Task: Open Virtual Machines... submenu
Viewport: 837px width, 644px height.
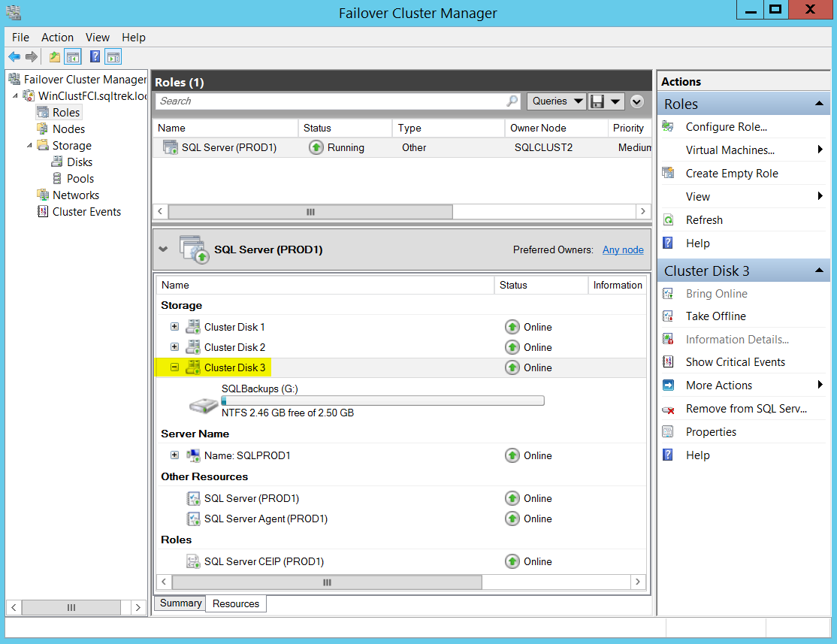Action: pyautogui.click(x=730, y=150)
